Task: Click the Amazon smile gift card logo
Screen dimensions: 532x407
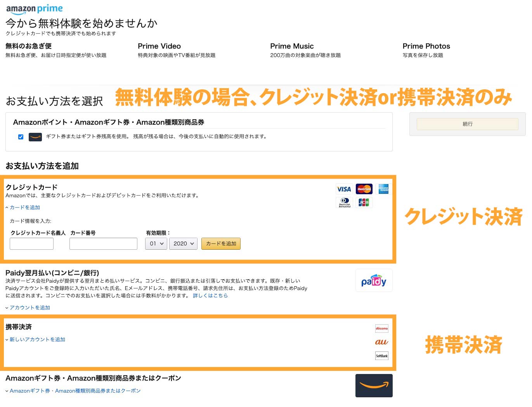Action: tap(374, 385)
